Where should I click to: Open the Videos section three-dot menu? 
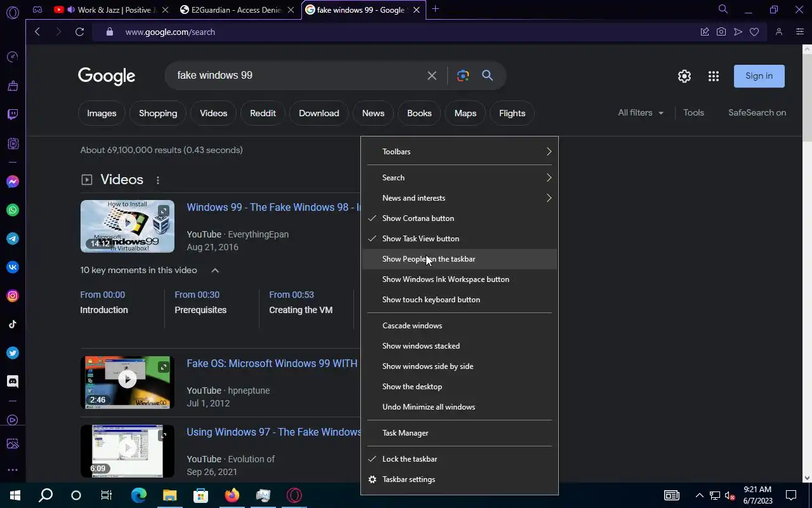coord(158,180)
